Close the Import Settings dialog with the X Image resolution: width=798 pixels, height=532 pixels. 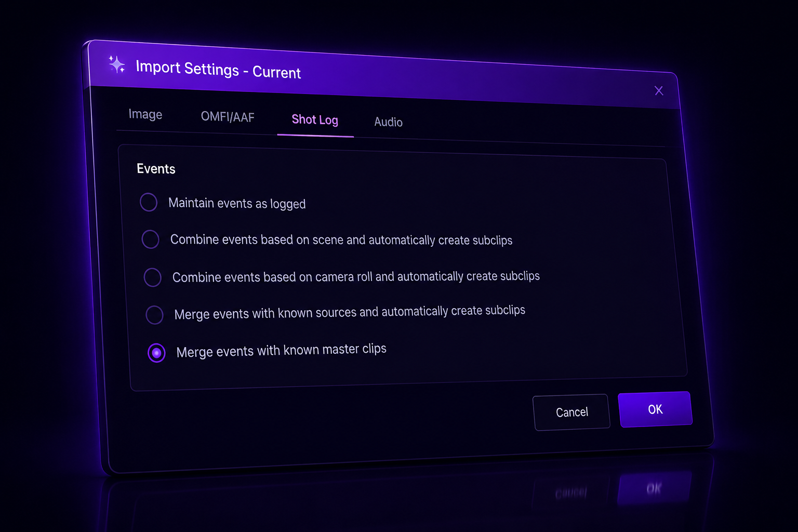point(659,91)
